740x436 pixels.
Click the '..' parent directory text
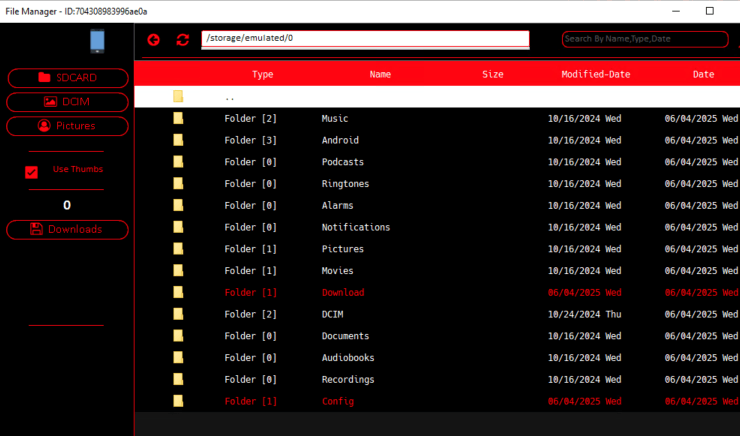tap(229, 99)
